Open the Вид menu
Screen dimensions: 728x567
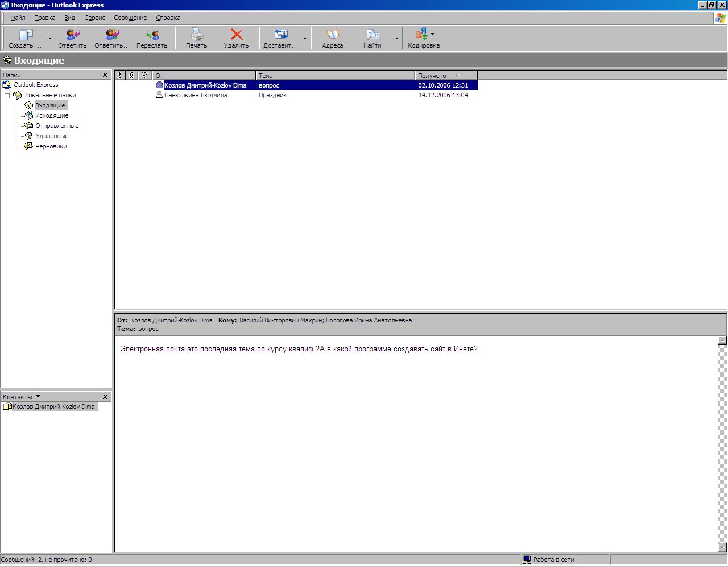tap(69, 18)
